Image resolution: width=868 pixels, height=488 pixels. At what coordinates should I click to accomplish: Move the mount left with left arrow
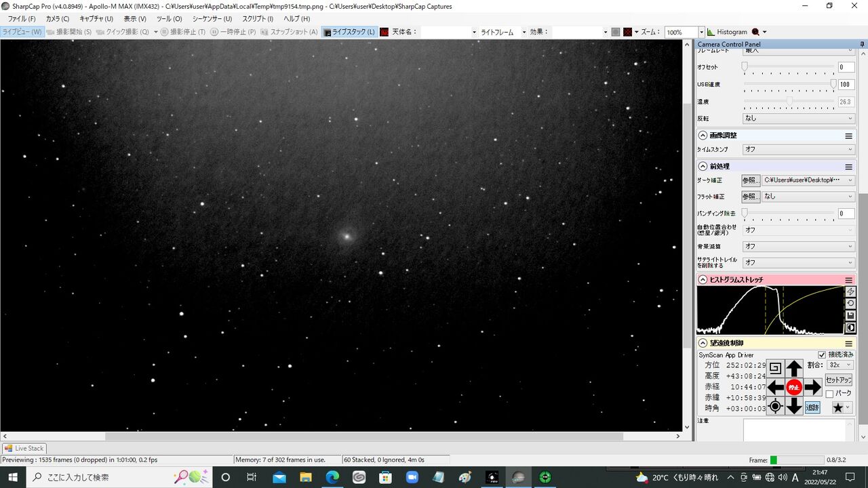coord(776,388)
